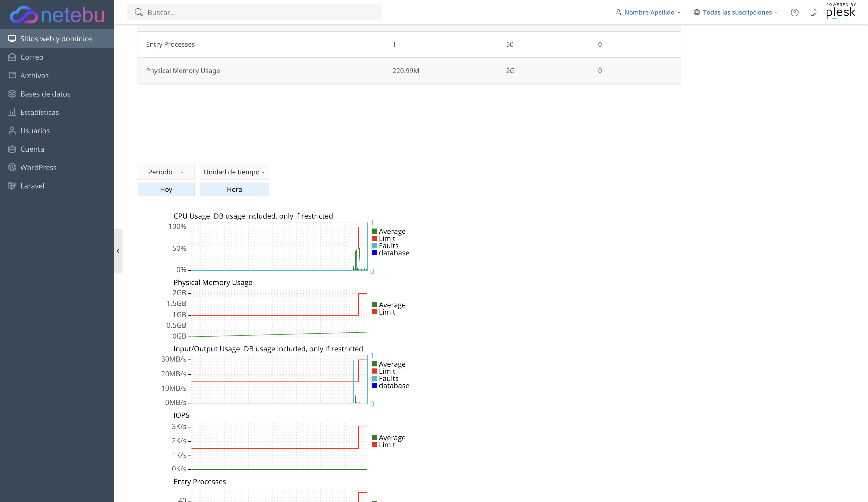The height and width of the screenshot is (502, 868).
Task: Open the WordPress page
Action: [x=57, y=167]
